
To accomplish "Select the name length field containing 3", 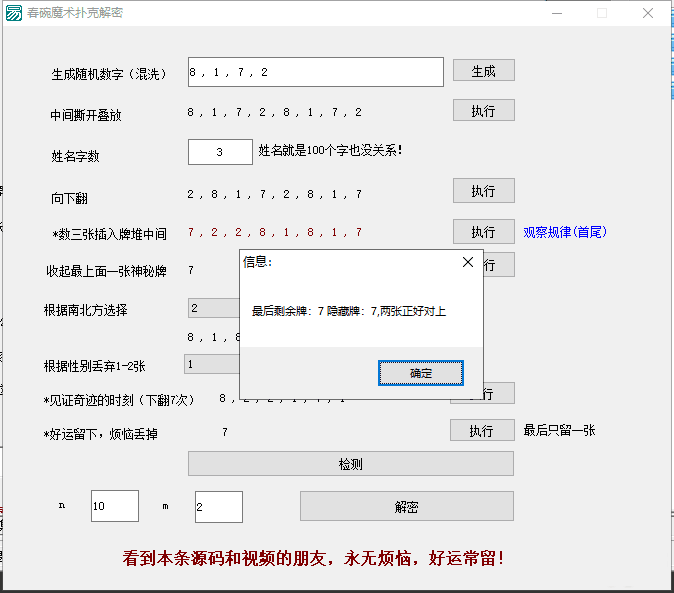I will (x=220, y=152).
